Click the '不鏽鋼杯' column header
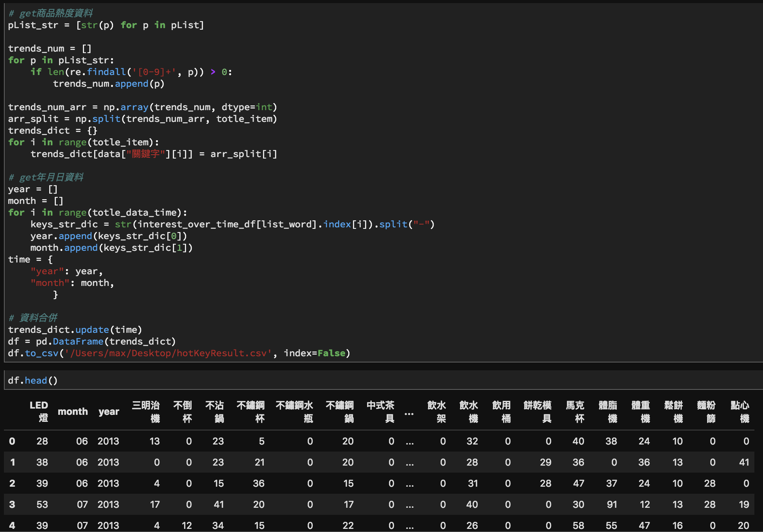The height and width of the screenshot is (532, 763). (251, 412)
